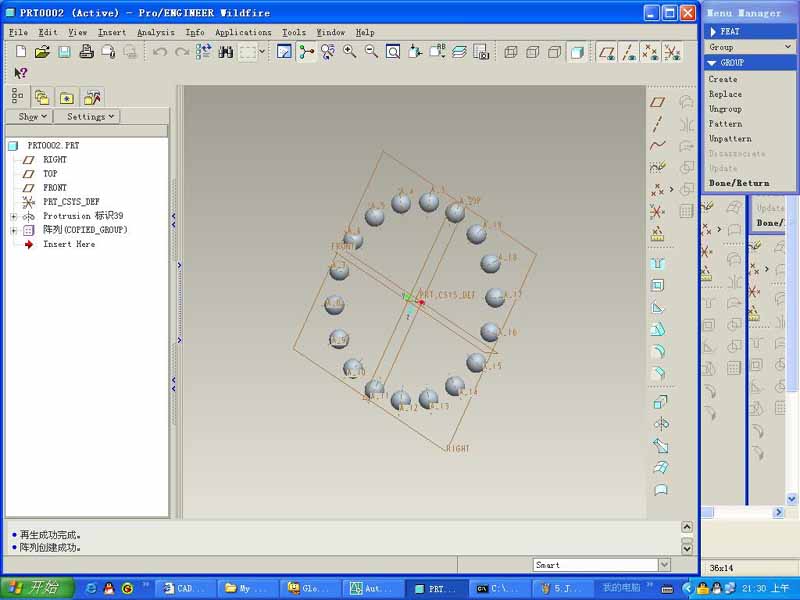Open the Group dropdown in Menu Manager
Image resolution: width=800 pixels, height=600 pixels.
(749, 47)
